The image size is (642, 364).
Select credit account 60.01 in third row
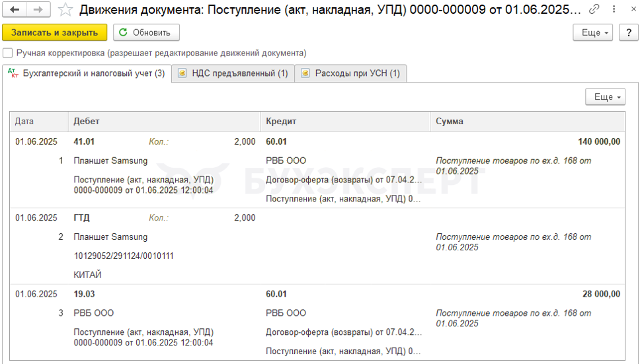[x=276, y=294]
